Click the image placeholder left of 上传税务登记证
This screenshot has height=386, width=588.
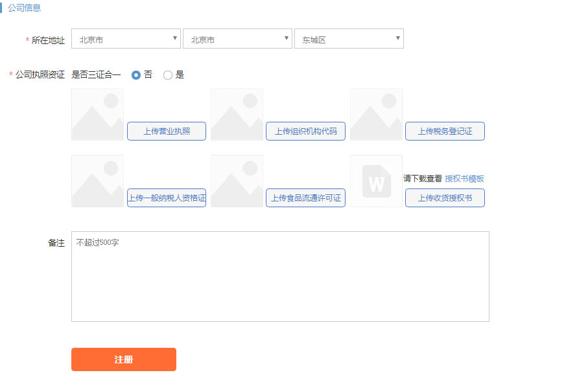tap(376, 115)
